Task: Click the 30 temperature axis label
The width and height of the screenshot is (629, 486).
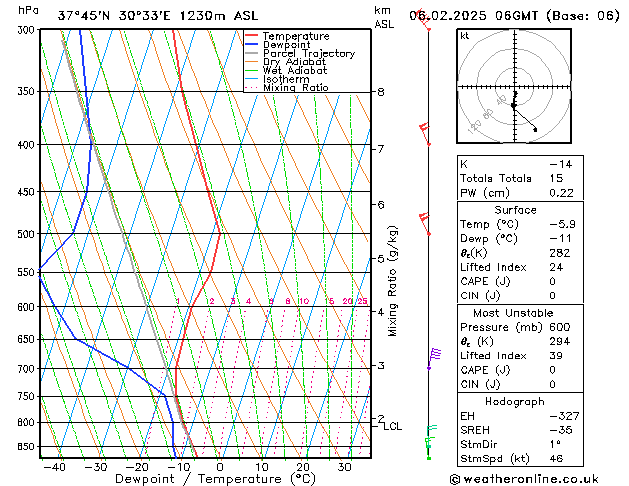Action: pyautogui.click(x=345, y=467)
